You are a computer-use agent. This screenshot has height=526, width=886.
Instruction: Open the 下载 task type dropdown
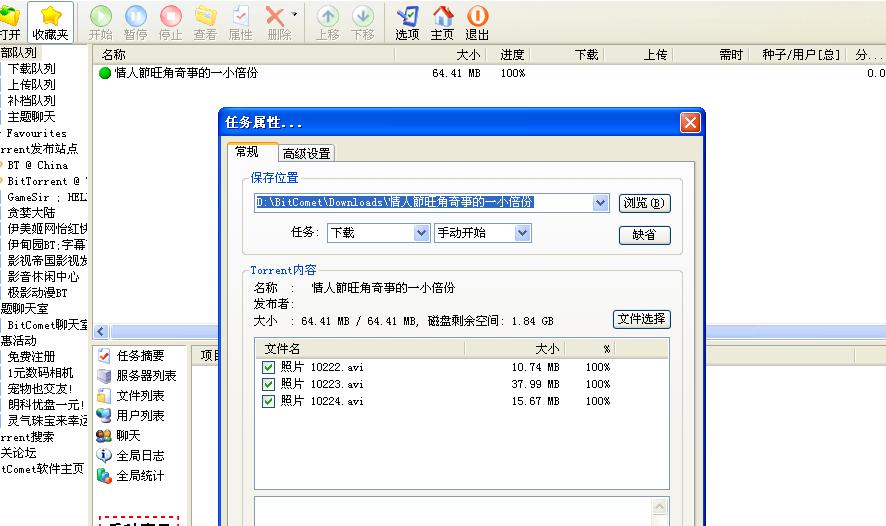tap(421, 233)
